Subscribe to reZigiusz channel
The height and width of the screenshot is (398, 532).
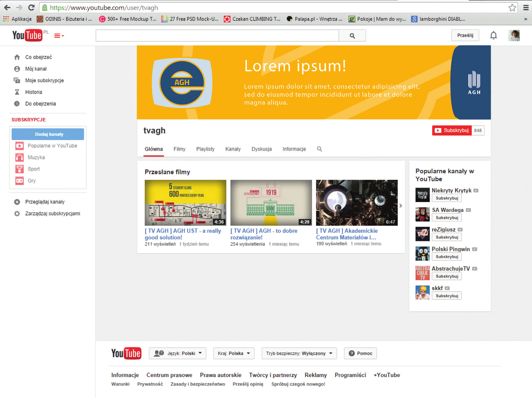[x=447, y=237]
